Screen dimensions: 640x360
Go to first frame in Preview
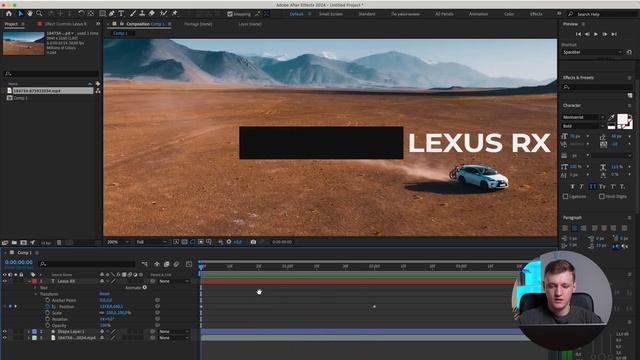click(578, 34)
